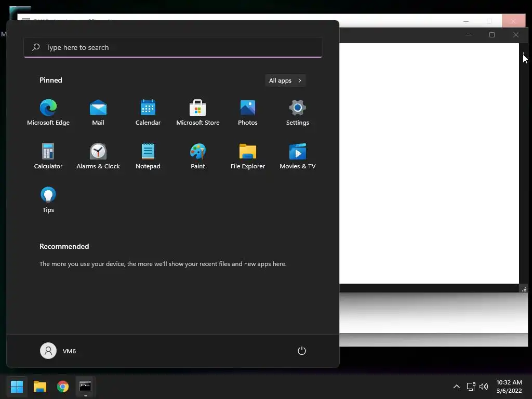Switch to Command Prompt on taskbar
Screen dimensions: 532x399
(85, 387)
